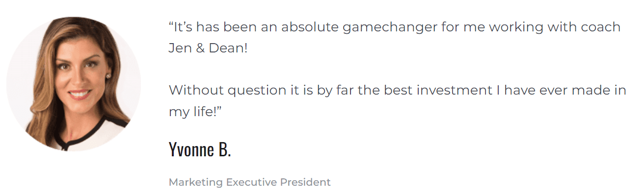Click the text Jen & Dean!
Viewport: 644px width, 196px height.
point(208,49)
